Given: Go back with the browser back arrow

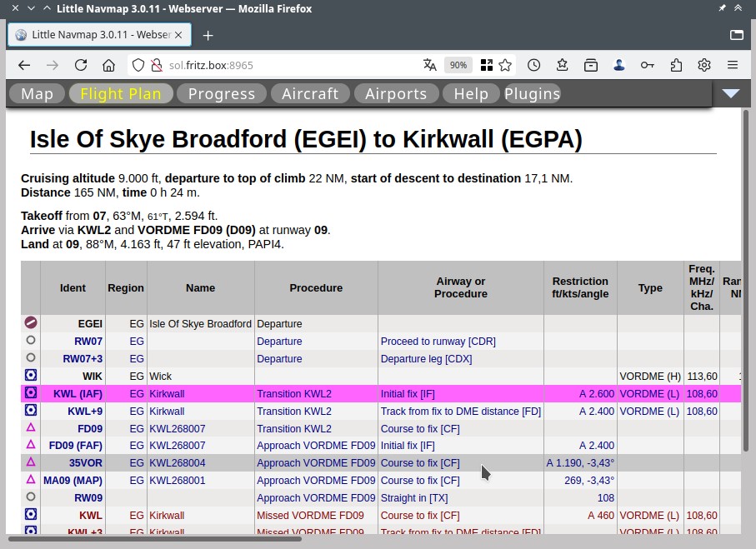Looking at the screenshot, I should coord(24,65).
